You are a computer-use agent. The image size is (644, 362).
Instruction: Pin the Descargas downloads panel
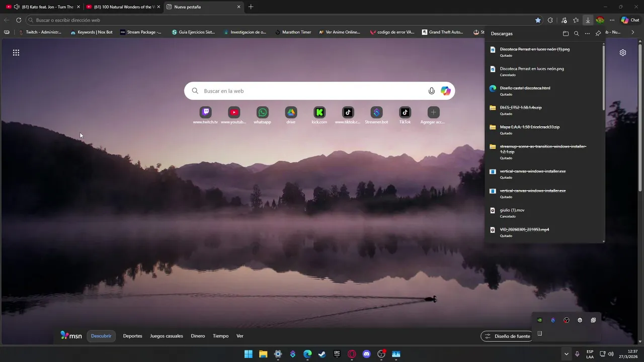tap(598, 34)
